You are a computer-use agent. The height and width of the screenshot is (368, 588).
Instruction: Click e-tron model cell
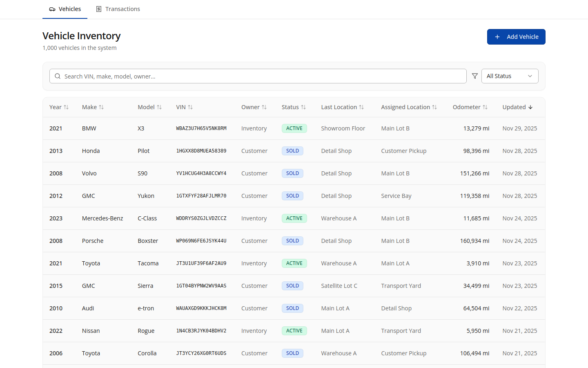click(x=146, y=308)
